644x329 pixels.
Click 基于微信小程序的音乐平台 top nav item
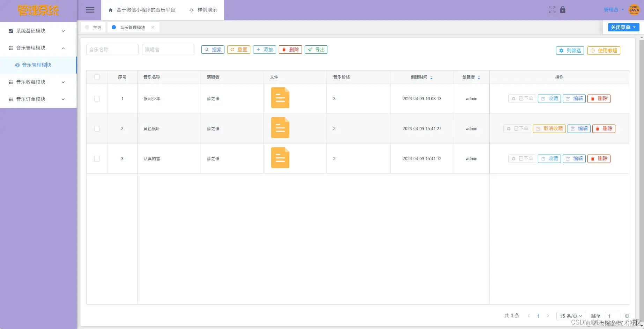click(142, 10)
